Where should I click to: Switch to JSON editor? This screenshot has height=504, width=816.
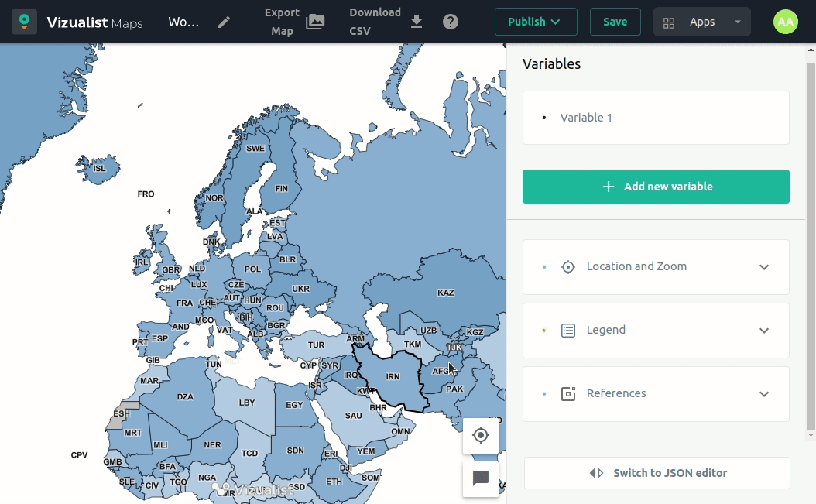coord(657,473)
